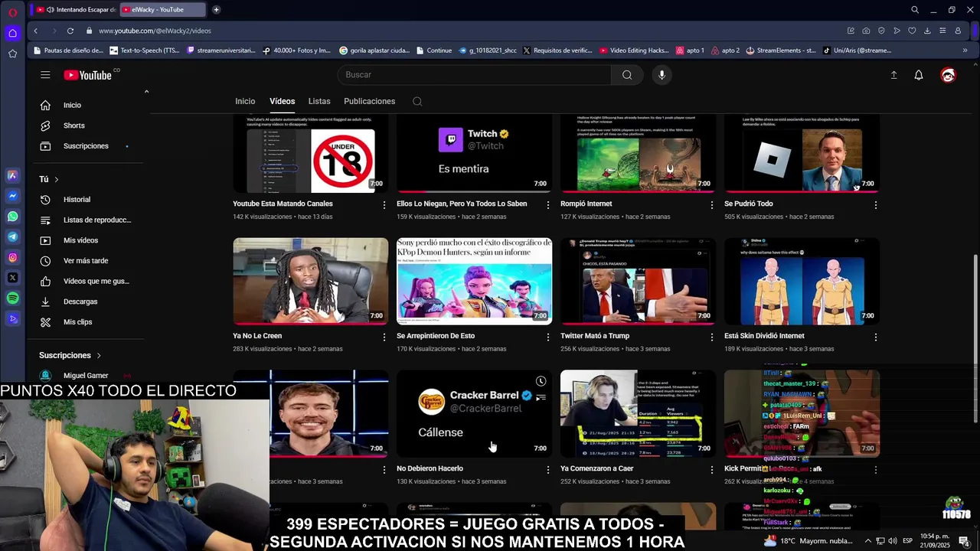The width and height of the screenshot is (980, 551).
Task: Open WhatsApp in Opera sidebar
Action: 12,217
